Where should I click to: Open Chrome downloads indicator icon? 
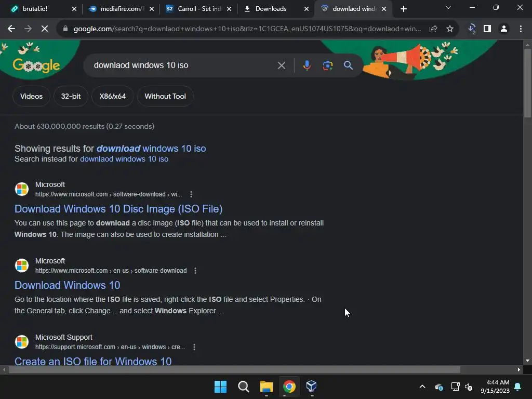[472, 29]
